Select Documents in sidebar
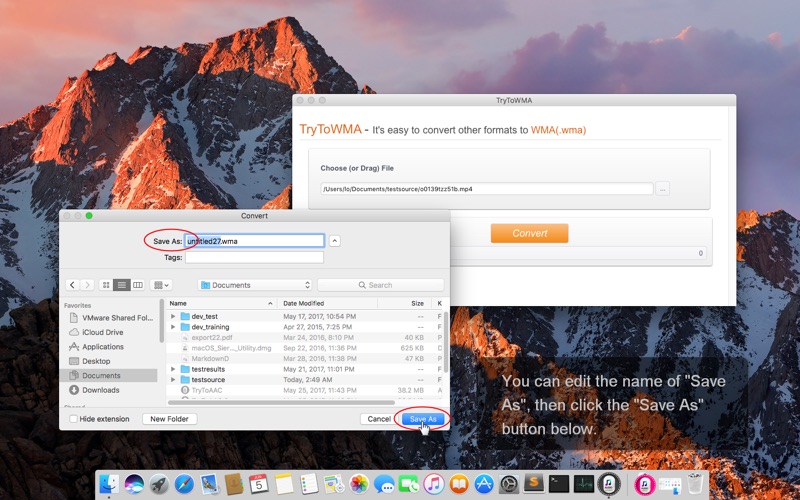Image resolution: width=800 pixels, height=500 pixels. pos(111,376)
